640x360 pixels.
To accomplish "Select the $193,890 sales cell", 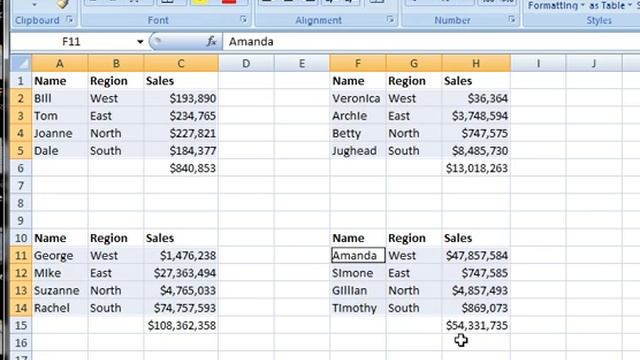I will click(181, 98).
